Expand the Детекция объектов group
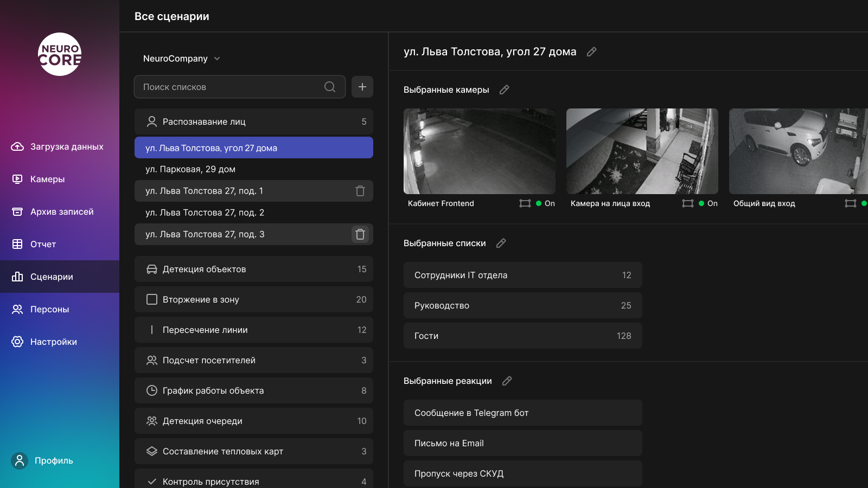Image resolution: width=868 pixels, height=488 pixels. [x=253, y=269]
